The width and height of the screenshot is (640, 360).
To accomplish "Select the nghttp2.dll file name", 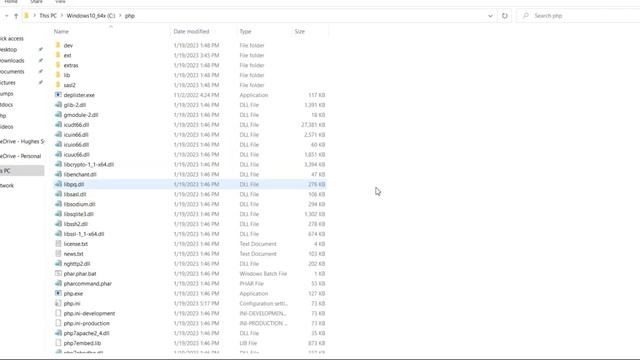I will point(77,264).
